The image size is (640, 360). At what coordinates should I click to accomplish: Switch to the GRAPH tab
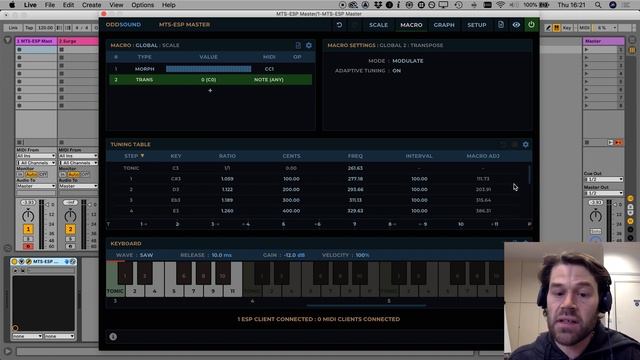pyautogui.click(x=444, y=25)
